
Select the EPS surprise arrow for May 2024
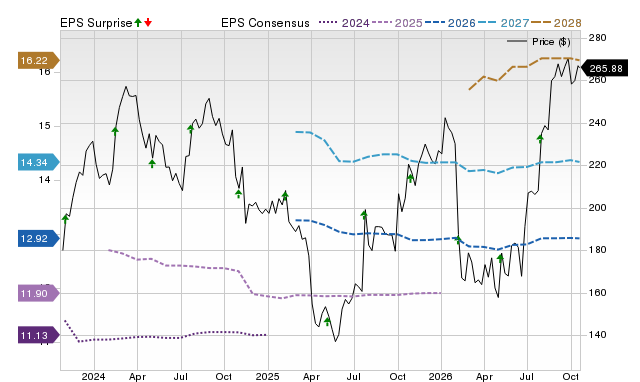tap(152, 164)
